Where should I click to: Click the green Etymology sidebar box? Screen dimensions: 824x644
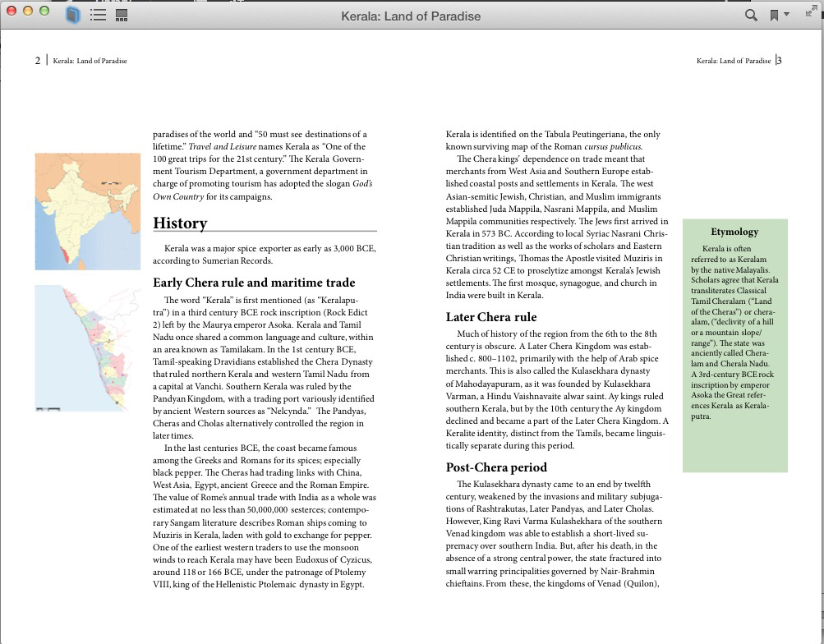[x=734, y=346]
